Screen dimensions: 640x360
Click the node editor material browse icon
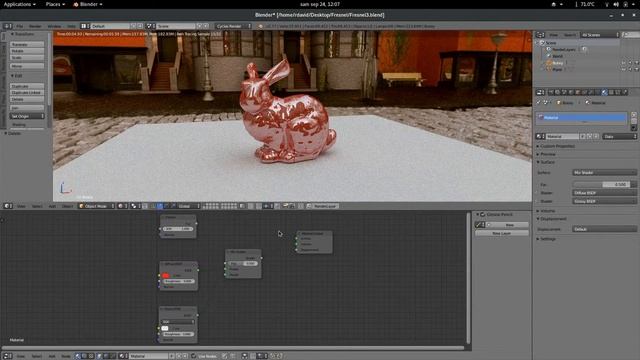tap(123, 356)
